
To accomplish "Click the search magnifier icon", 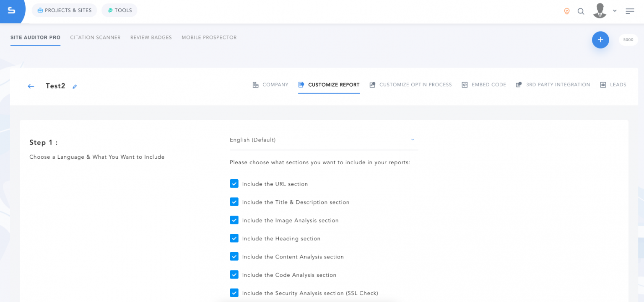I will click(x=581, y=11).
